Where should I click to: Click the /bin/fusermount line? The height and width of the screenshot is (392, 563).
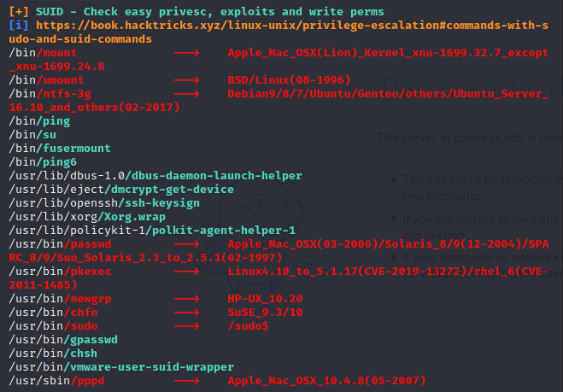[60, 149]
